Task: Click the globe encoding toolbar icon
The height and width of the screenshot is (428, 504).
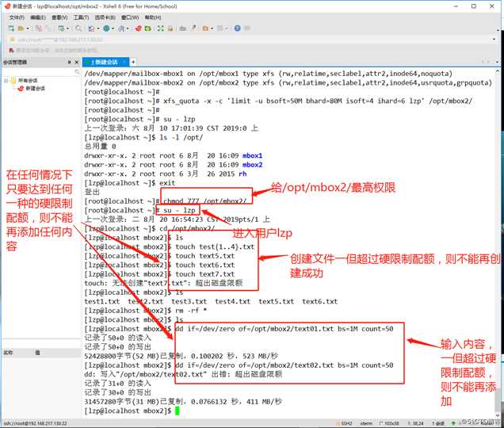Action: pos(106,29)
